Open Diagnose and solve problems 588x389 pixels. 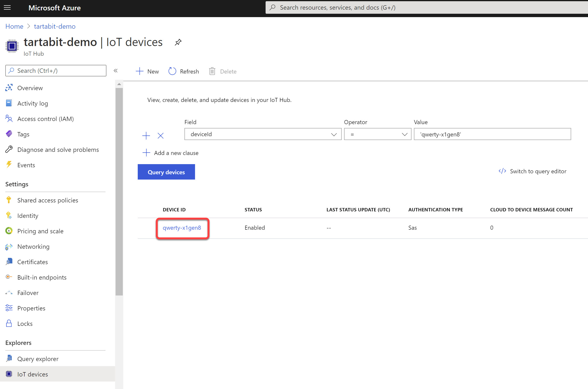click(58, 150)
